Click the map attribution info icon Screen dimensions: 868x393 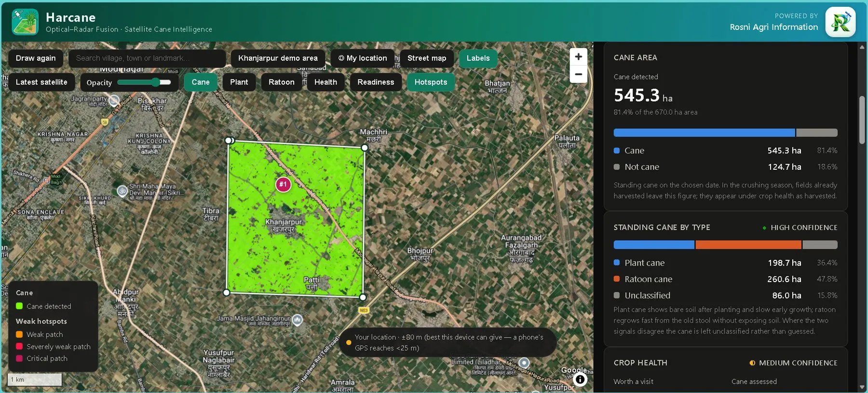point(580,379)
